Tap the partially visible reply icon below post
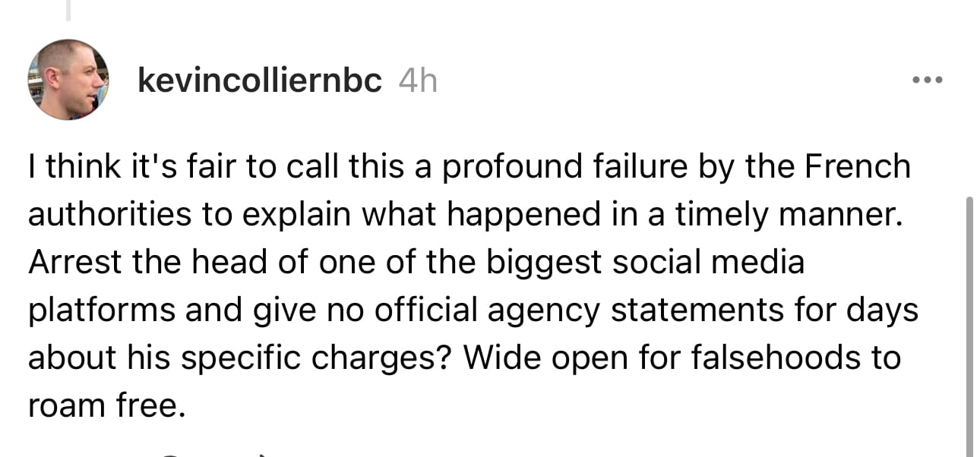The height and width of the screenshot is (457, 980). point(173,454)
